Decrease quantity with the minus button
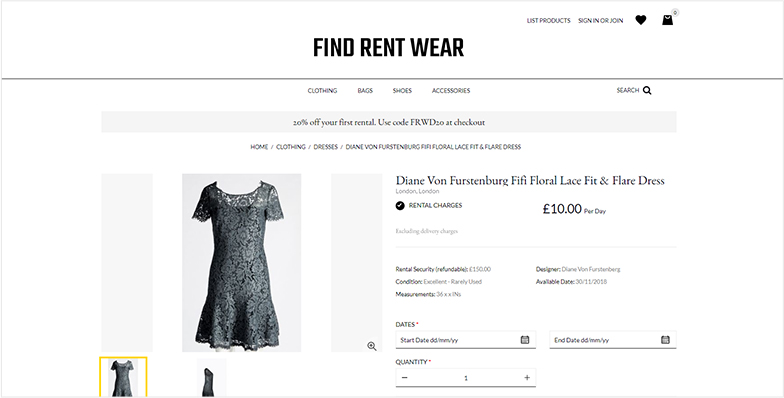The height and width of the screenshot is (398, 784). coord(404,378)
